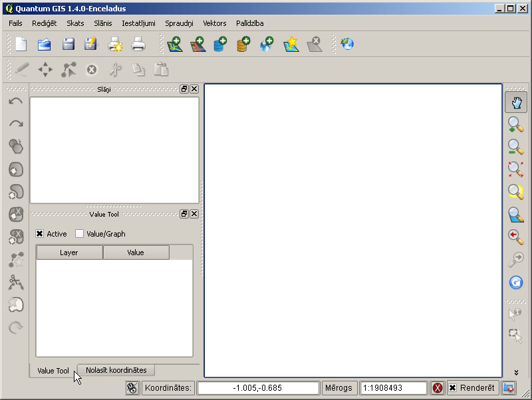This screenshot has height=400, width=532.
Task: Select Add Part tool
Action: click(x=16, y=192)
